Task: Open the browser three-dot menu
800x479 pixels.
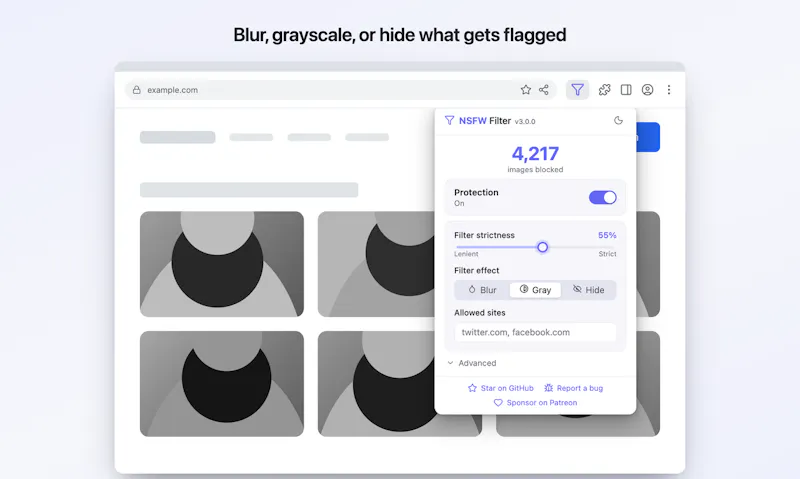Action: [669, 90]
